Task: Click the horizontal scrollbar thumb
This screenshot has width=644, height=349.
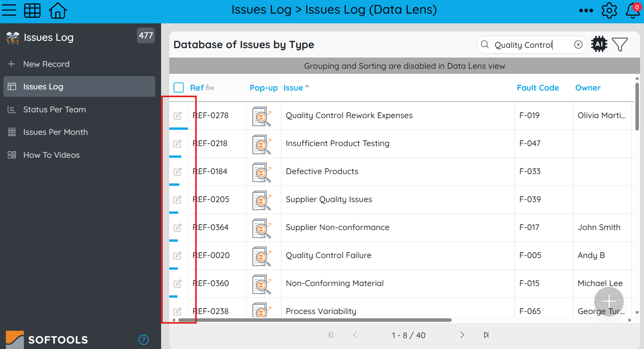Action: click(314, 320)
